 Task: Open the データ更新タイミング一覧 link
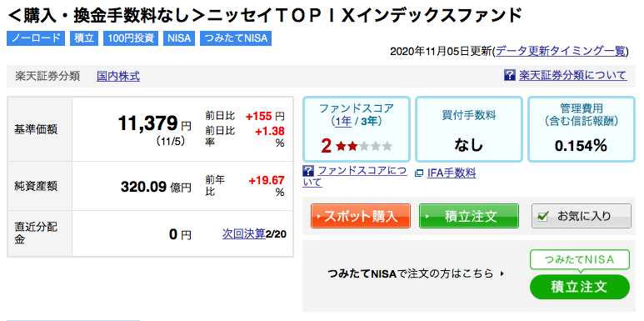[561, 52]
